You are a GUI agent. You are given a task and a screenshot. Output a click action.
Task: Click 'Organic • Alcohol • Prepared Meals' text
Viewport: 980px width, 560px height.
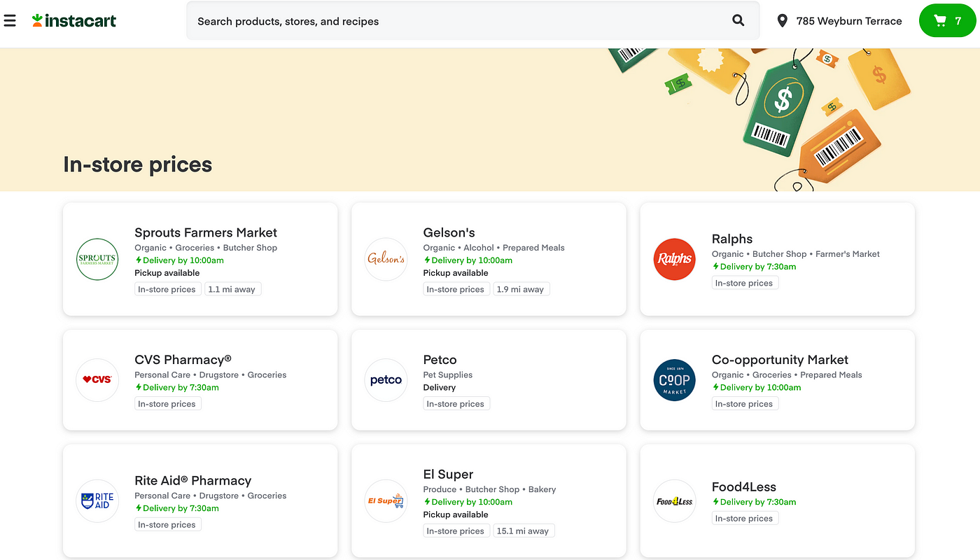pos(493,248)
